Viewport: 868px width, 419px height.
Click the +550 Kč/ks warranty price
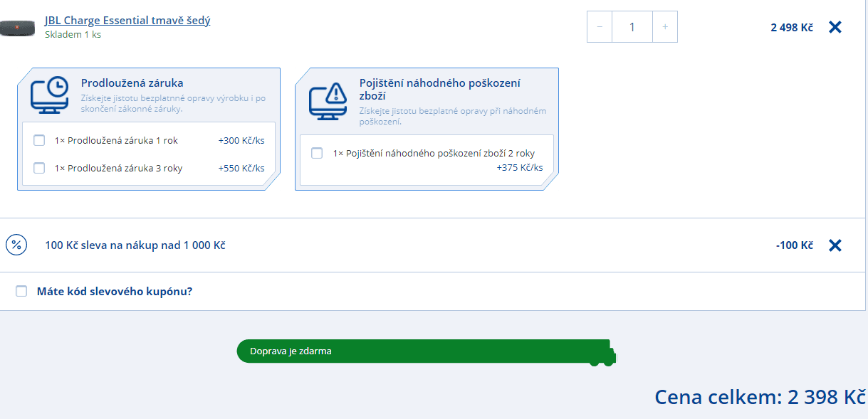click(x=241, y=169)
